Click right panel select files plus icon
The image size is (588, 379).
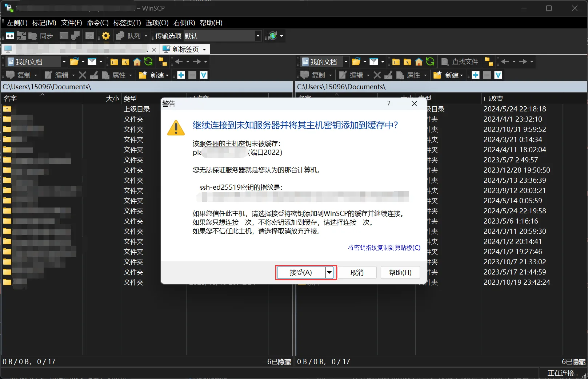476,75
